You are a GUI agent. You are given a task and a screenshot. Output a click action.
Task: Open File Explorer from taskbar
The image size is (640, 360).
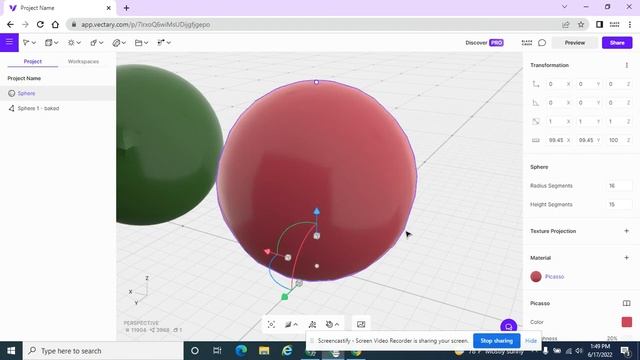click(x=264, y=351)
